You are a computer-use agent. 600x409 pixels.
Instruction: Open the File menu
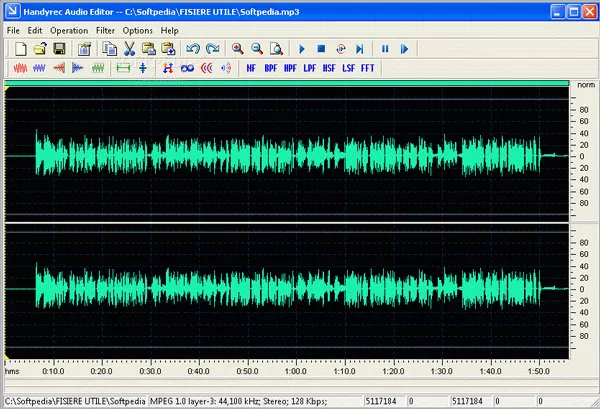click(x=13, y=31)
